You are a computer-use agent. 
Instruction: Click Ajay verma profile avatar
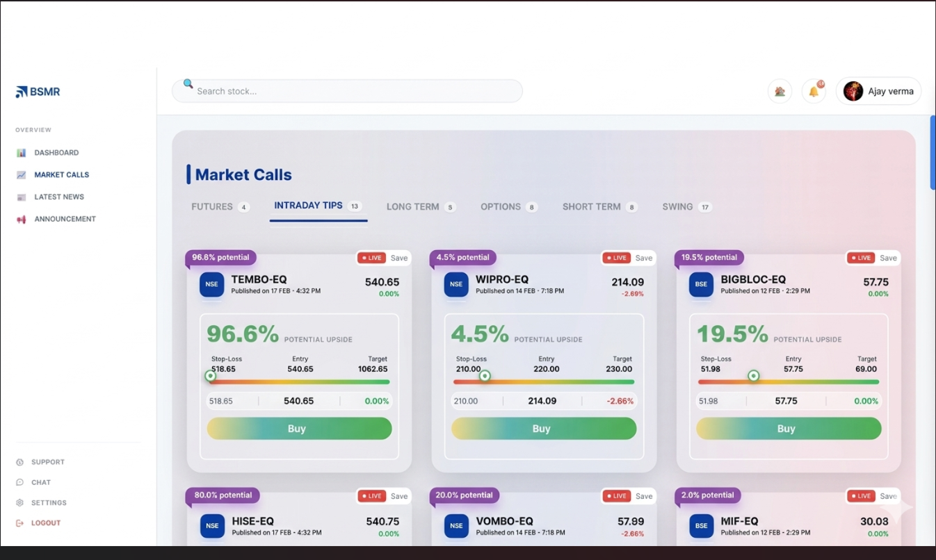(x=853, y=91)
